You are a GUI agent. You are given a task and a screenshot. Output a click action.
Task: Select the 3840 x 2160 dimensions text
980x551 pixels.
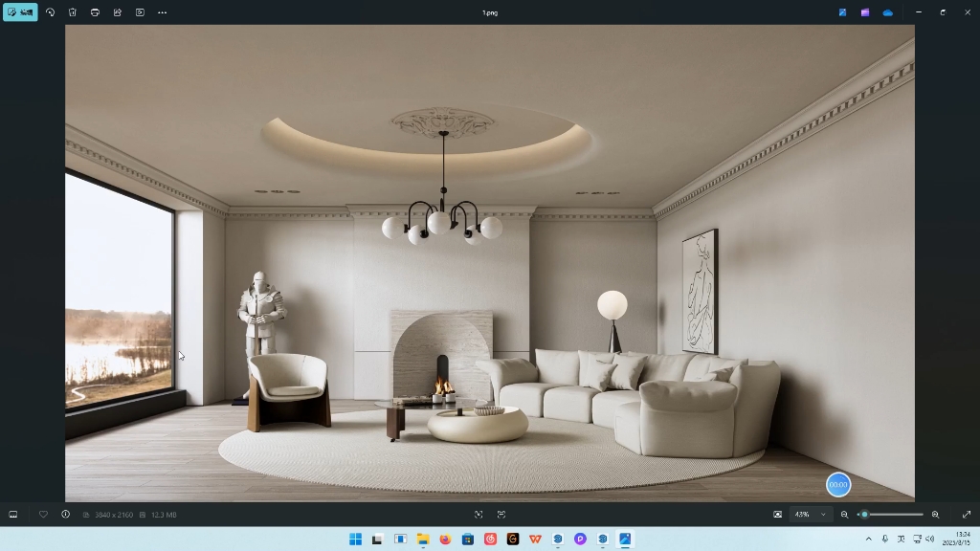coord(113,515)
